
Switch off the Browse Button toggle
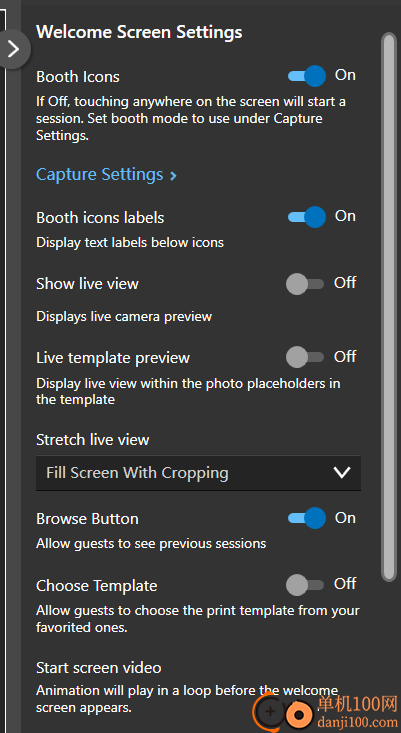coord(307,518)
